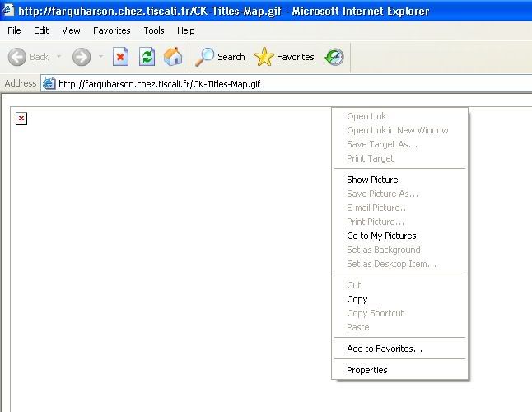Go to the Home page icon
The width and height of the screenshot is (532, 412).
pyautogui.click(x=173, y=56)
